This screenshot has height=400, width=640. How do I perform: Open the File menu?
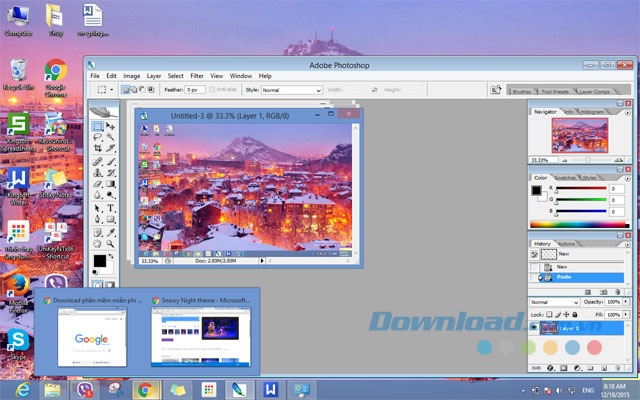[x=95, y=76]
